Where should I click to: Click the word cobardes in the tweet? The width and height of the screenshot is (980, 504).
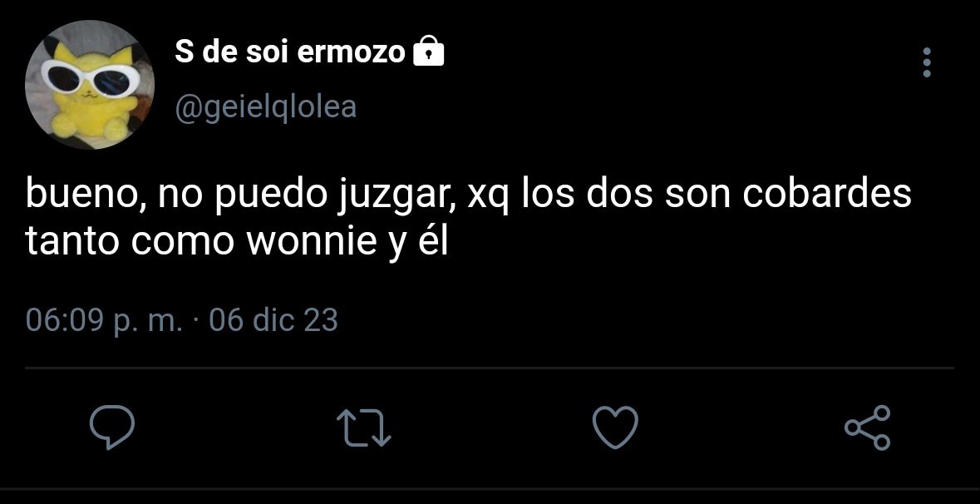click(827, 195)
